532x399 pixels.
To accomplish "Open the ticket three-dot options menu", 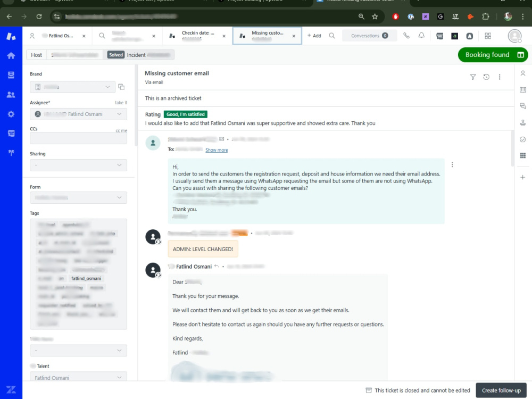I will [x=500, y=77].
